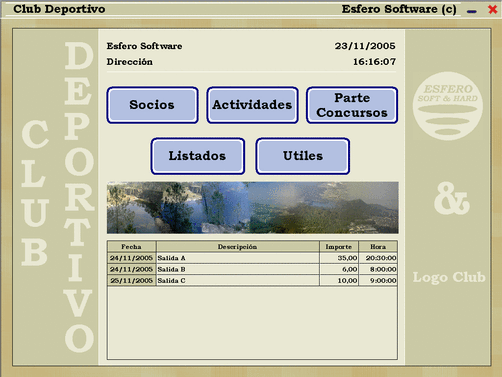Click the date cell in the Salida A row
The height and width of the screenshot is (377, 502).
tap(132, 258)
